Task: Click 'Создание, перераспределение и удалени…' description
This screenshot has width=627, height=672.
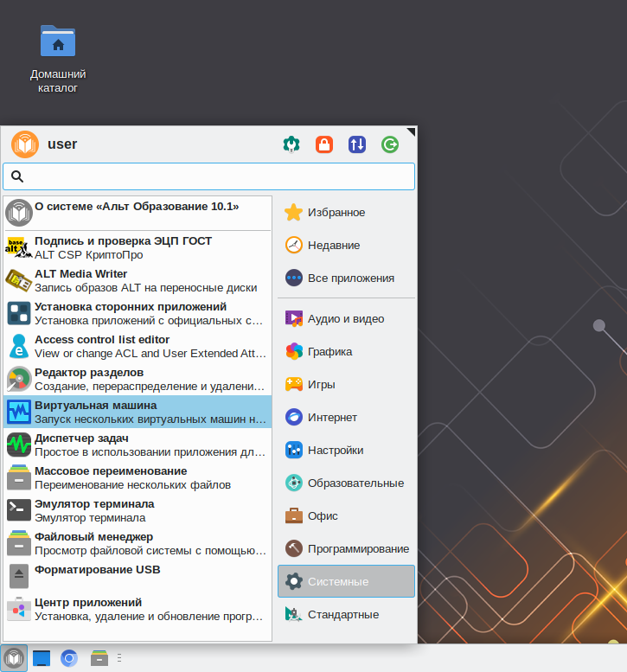Action: click(150, 386)
